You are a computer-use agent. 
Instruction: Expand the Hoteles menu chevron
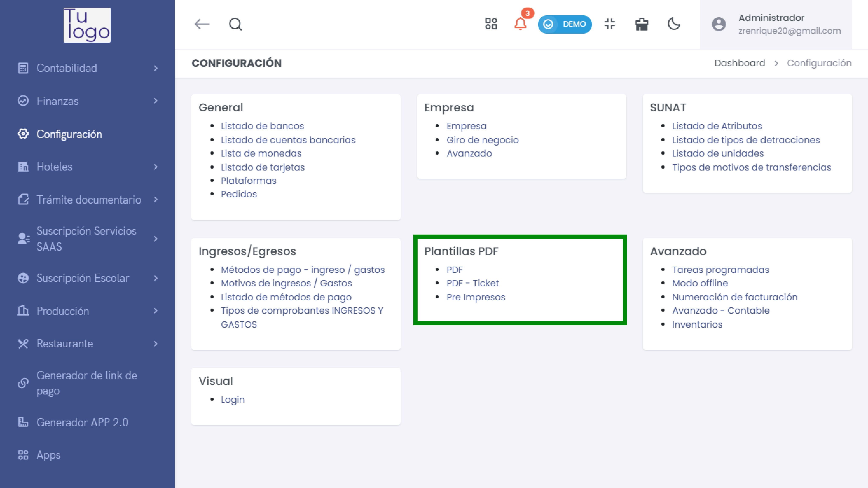click(x=155, y=167)
